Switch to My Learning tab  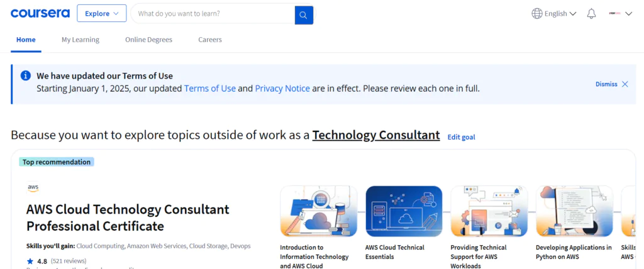click(80, 40)
